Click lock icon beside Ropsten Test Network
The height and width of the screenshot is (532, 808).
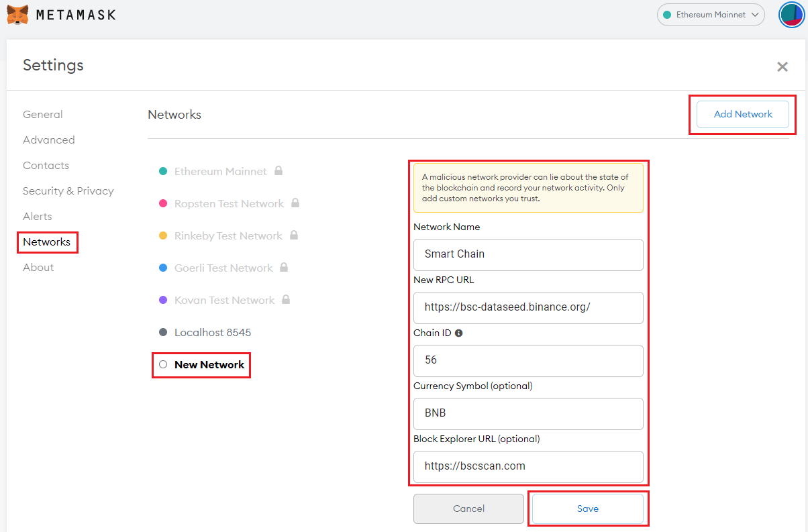click(x=295, y=203)
